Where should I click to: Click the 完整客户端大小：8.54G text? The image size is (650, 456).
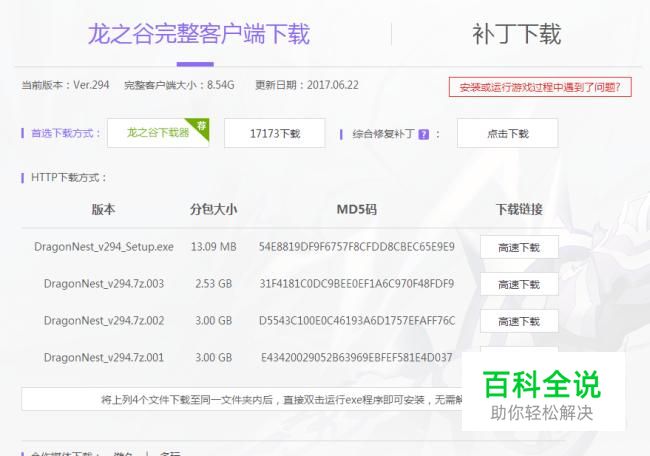click(x=179, y=85)
